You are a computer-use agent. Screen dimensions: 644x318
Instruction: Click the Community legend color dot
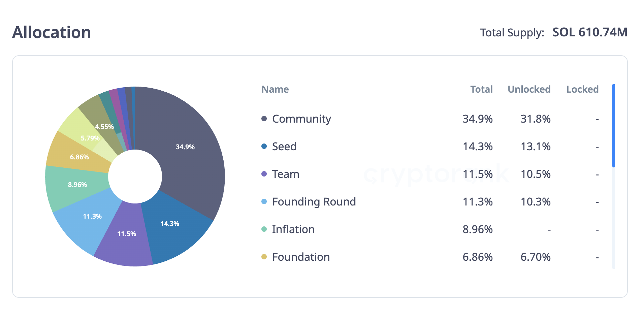[x=264, y=119]
